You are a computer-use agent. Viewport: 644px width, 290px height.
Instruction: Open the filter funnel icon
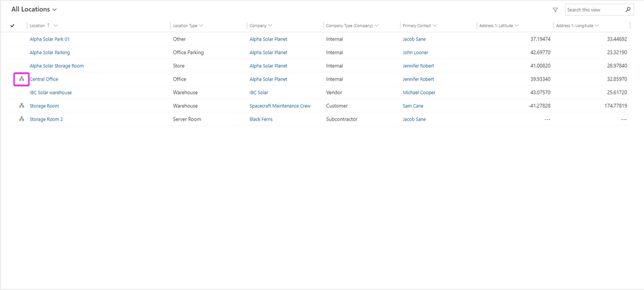[x=555, y=10]
